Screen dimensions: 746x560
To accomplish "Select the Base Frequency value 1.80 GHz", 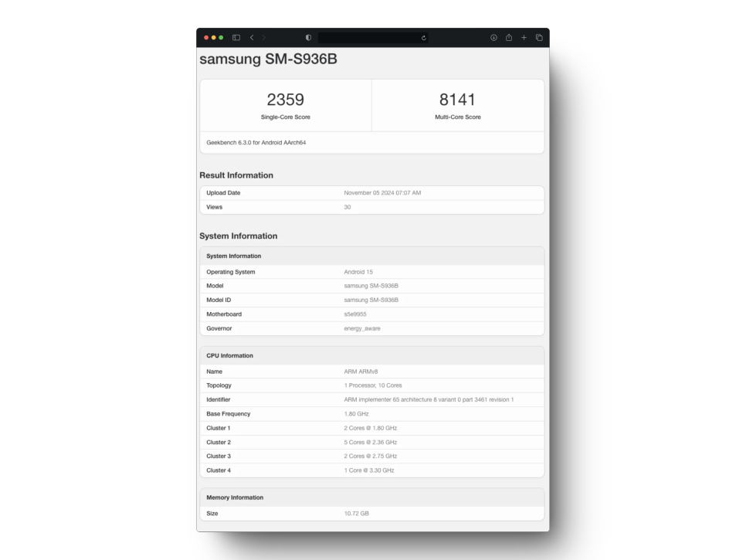I will point(356,414).
